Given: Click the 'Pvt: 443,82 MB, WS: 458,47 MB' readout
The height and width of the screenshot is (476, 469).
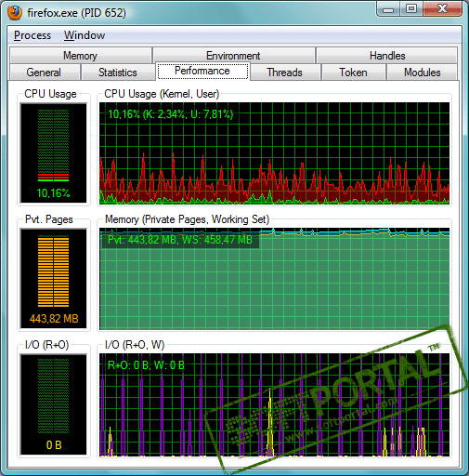Looking at the screenshot, I should pos(180,240).
